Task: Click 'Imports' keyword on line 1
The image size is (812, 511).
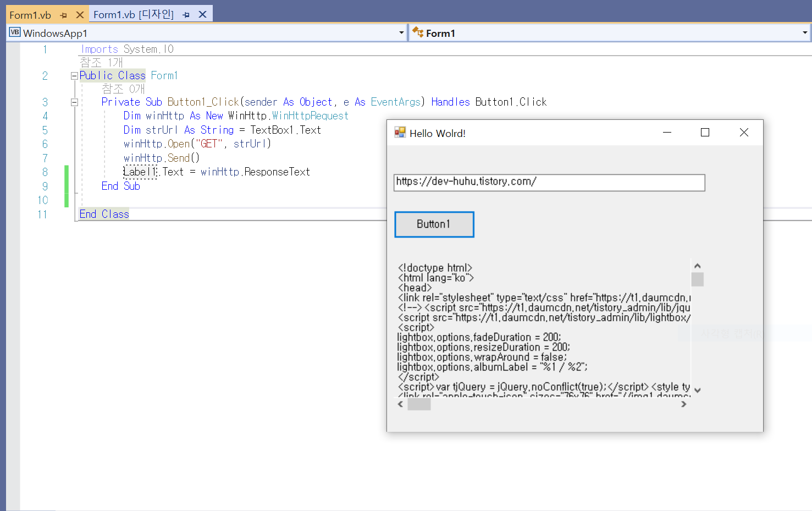Action: click(100, 49)
